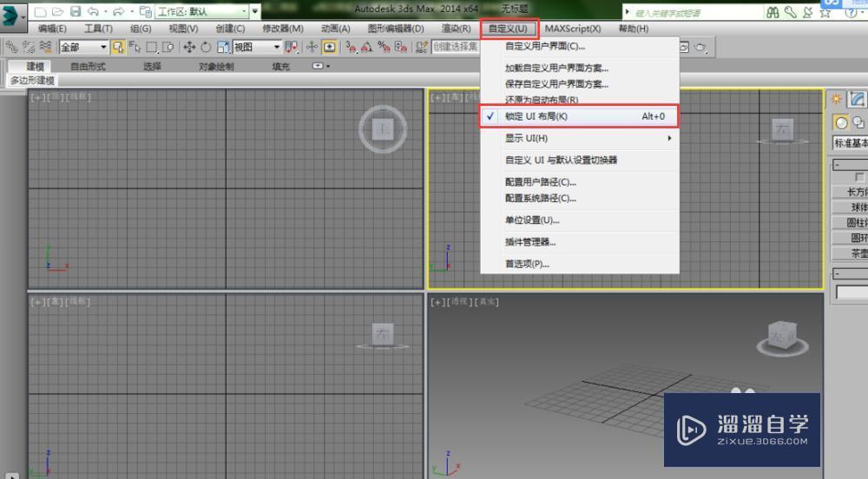Viewport: 868px width, 479px height.
Task: Activate the Select Object tool
Action: pyautogui.click(x=117, y=47)
